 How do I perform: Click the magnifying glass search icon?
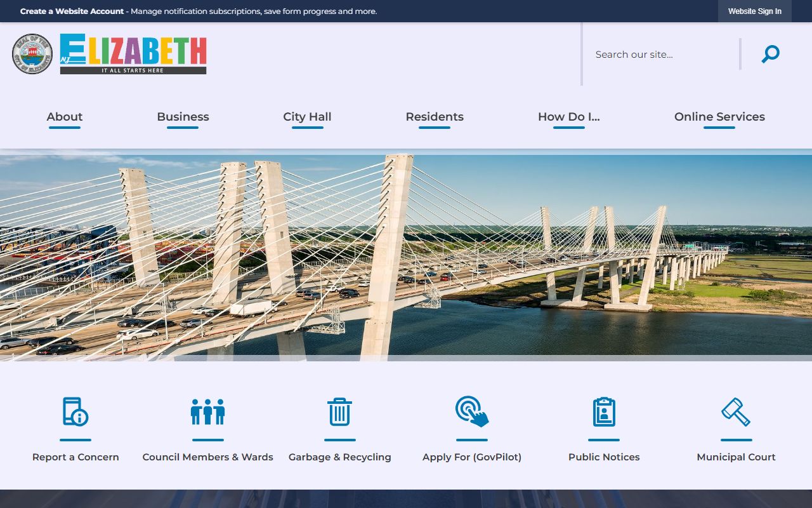(x=770, y=55)
